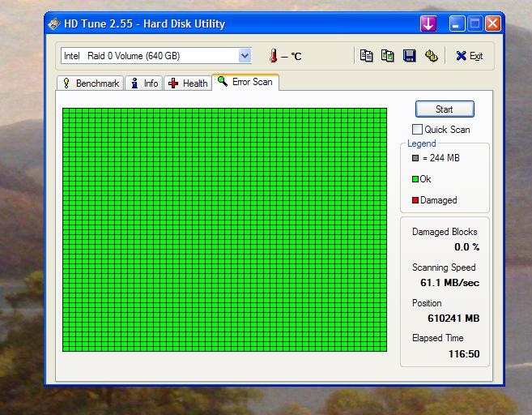This screenshot has width=532, height=415.
Task: Minimize the HD Tune window
Action: click(457, 24)
